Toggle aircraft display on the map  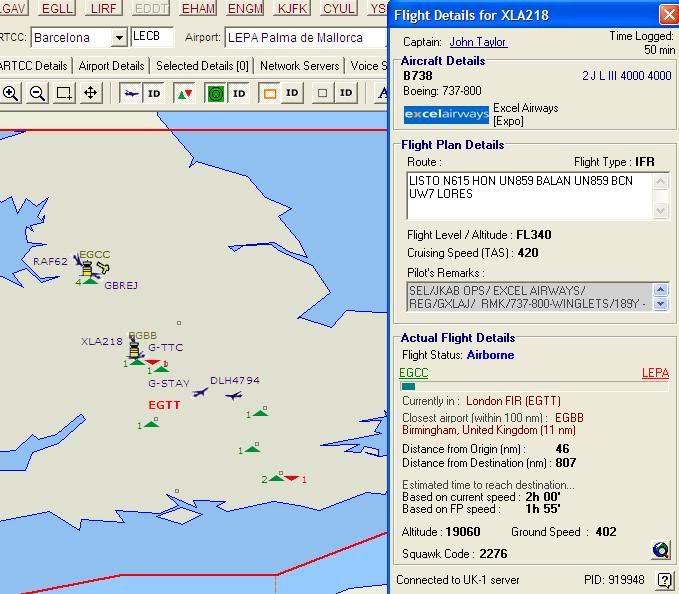[x=132, y=93]
